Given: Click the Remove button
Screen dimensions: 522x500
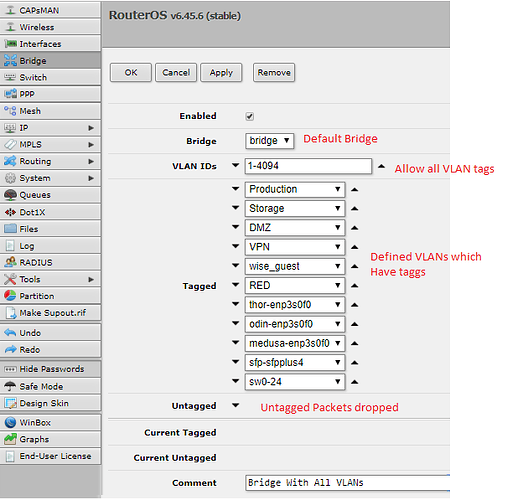Looking at the screenshot, I should click(x=274, y=73).
